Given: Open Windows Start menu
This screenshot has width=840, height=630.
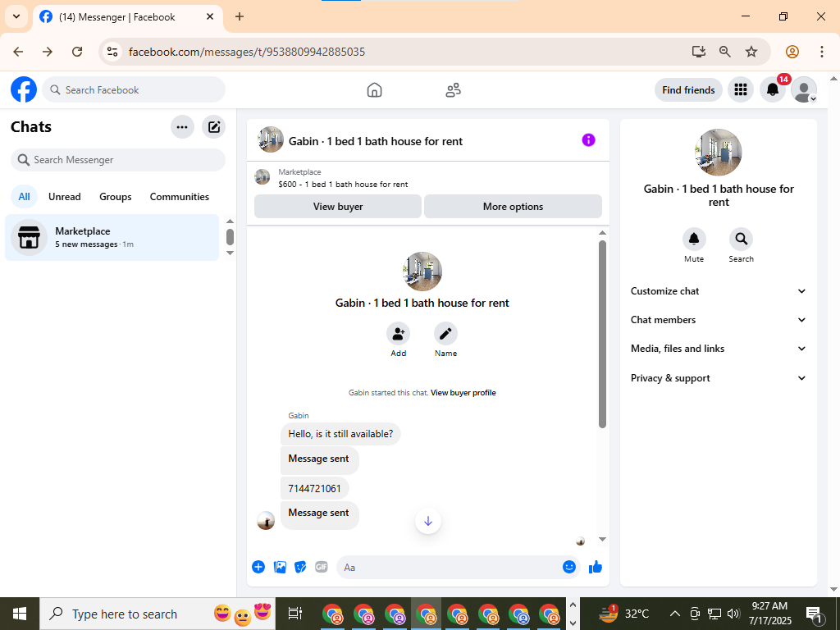Looking at the screenshot, I should click(20, 614).
